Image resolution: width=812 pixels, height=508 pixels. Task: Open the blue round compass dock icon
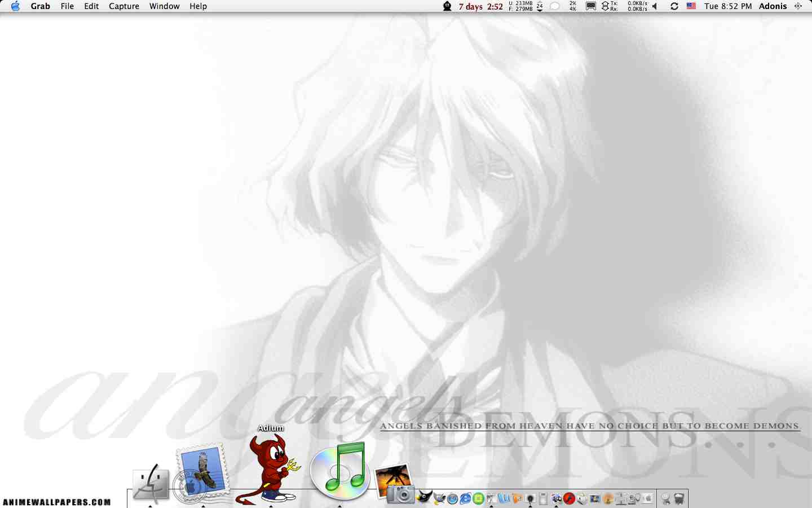tap(452, 498)
